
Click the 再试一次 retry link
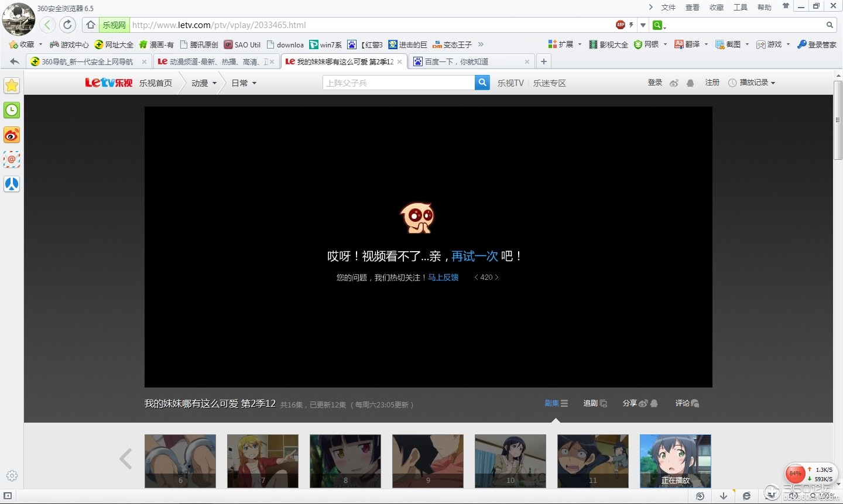pos(475,256)
